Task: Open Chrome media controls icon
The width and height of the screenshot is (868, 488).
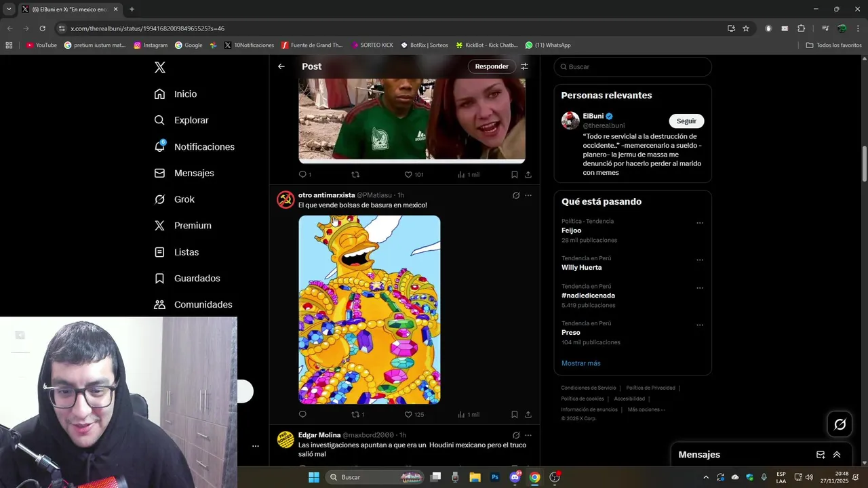Action: pyautogui.click(x=825, y=28)
